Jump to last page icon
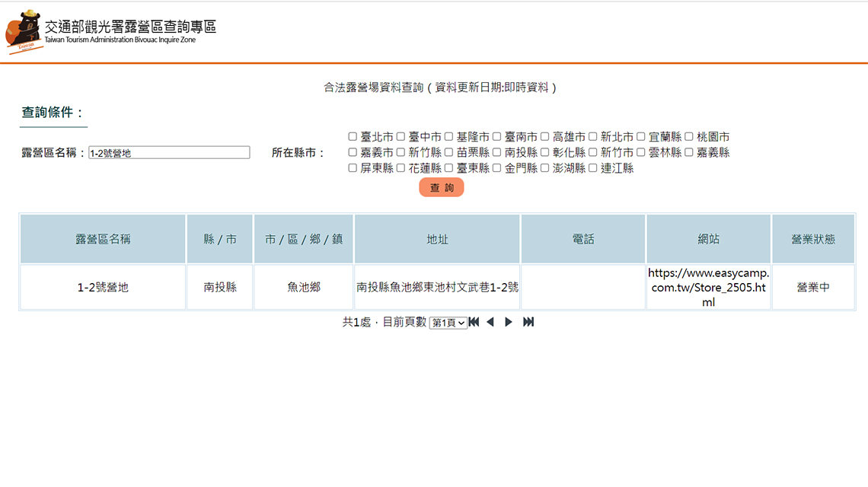The width and height of the screenshot is (868, 487). tap(528, 322)
